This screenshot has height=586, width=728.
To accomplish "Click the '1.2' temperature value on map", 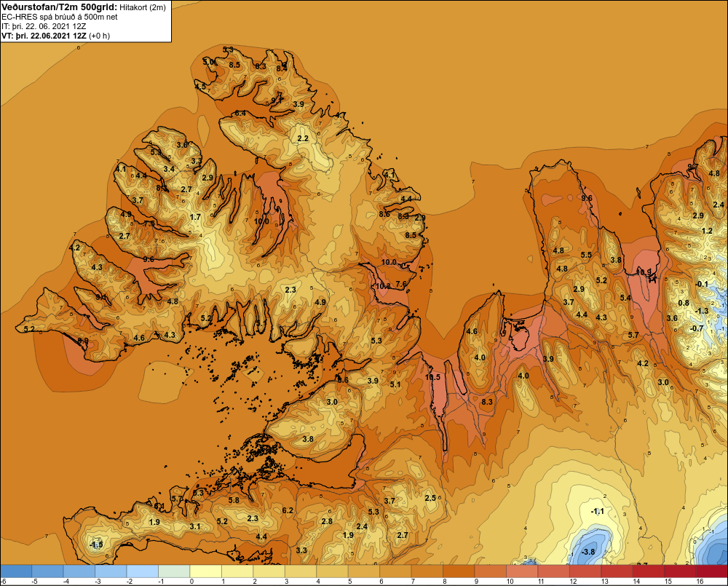I will click(x=707, y=231).
